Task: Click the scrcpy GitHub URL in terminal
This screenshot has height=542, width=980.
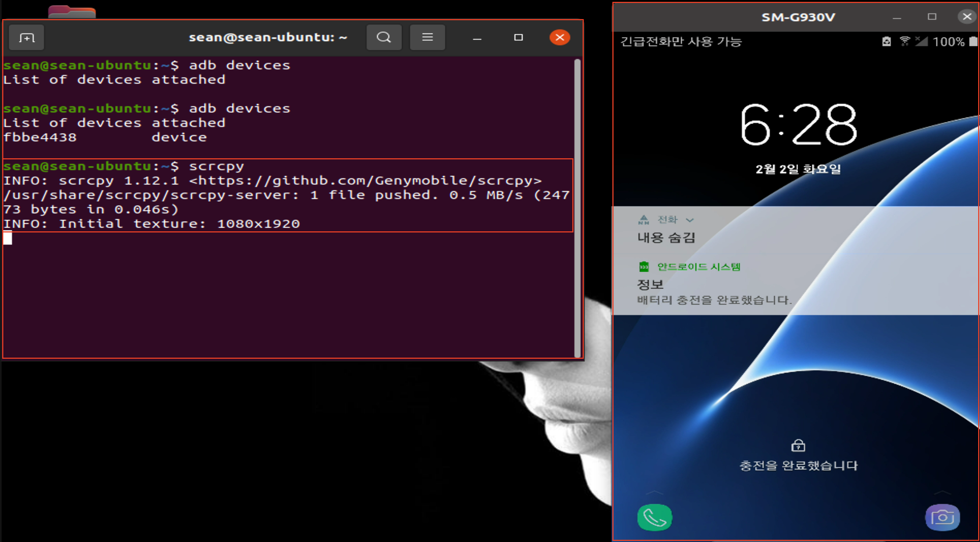Action: tap(365, 181)
